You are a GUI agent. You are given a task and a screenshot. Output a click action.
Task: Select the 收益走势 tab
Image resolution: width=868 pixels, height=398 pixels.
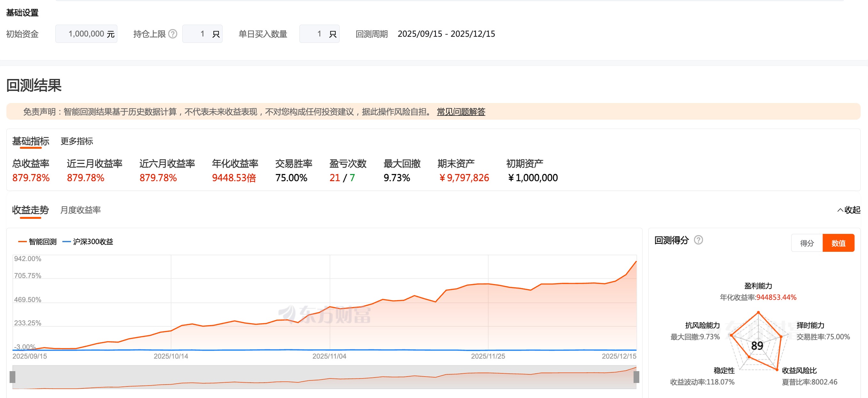click(30, 210)
